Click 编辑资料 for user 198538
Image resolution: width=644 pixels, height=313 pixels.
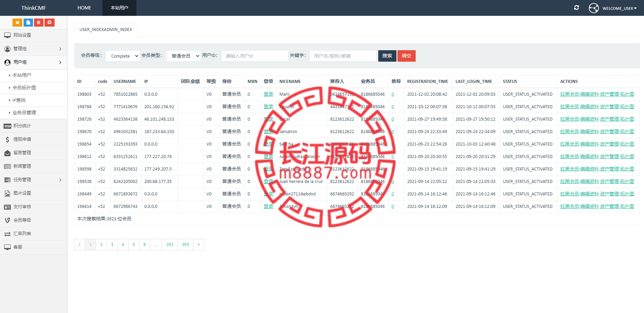point(589,182)
